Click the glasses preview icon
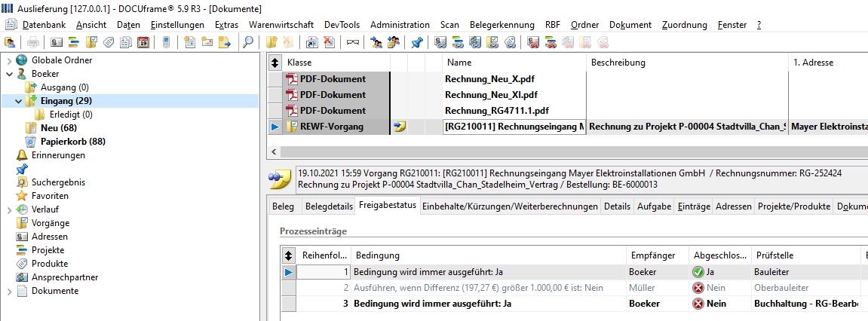 point(353,42)
